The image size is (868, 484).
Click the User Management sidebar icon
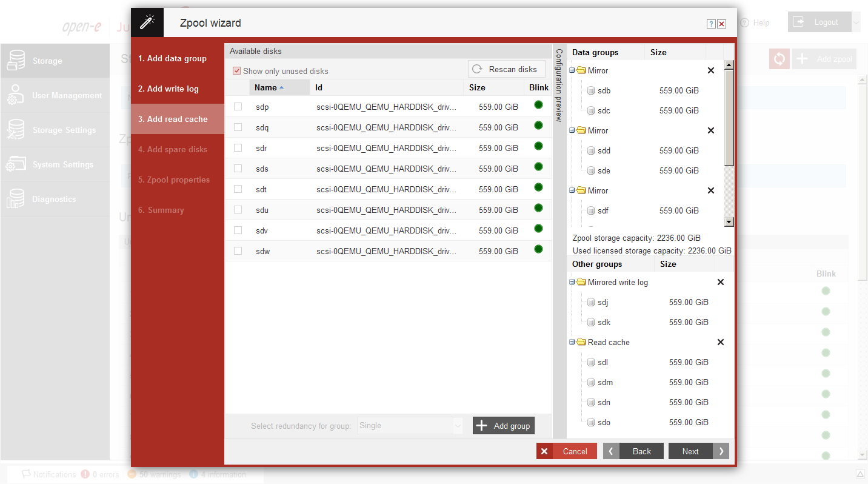click(15, 95)
